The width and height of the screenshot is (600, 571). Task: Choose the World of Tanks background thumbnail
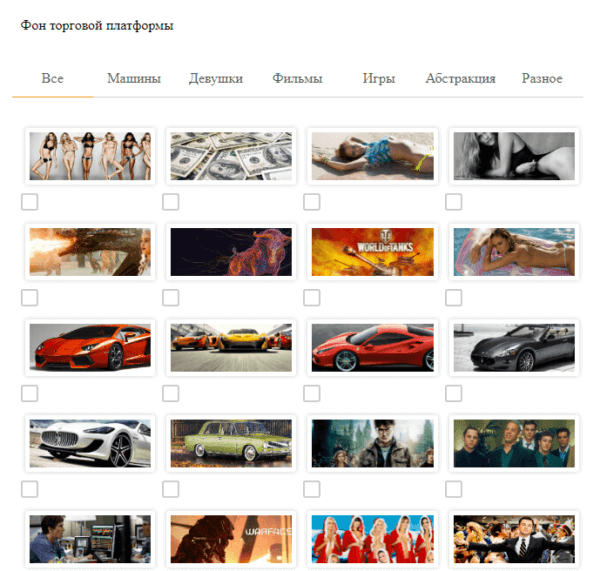(372, 252)
